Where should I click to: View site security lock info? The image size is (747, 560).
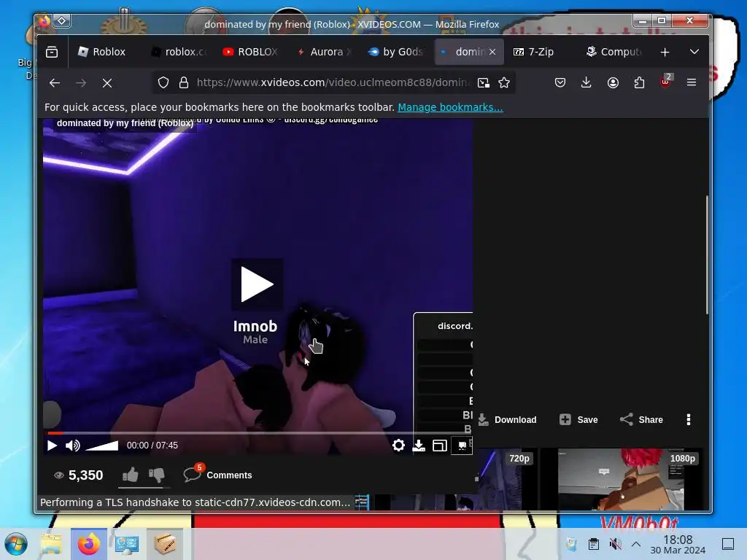click(x=183, y=83)
